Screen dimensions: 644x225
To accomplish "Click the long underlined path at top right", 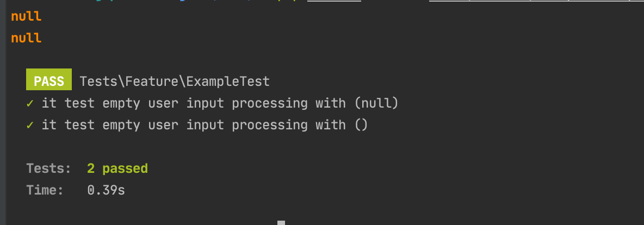I will click(x=536, y=1).
